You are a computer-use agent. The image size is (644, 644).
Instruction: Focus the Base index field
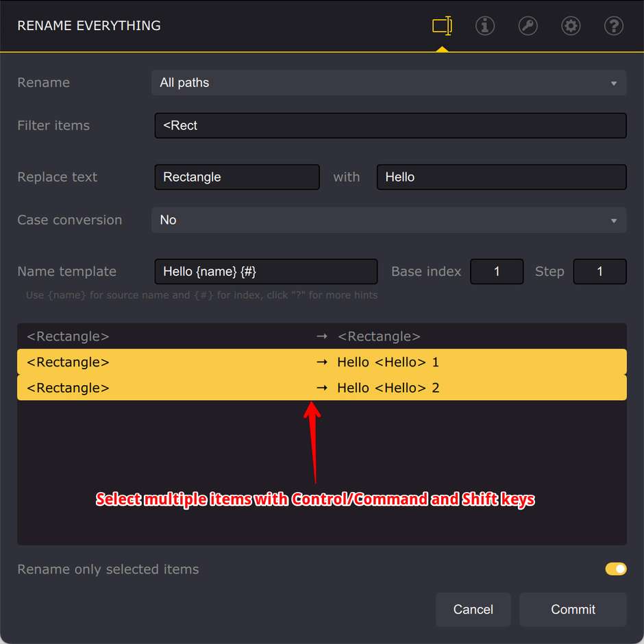(497, 271)
